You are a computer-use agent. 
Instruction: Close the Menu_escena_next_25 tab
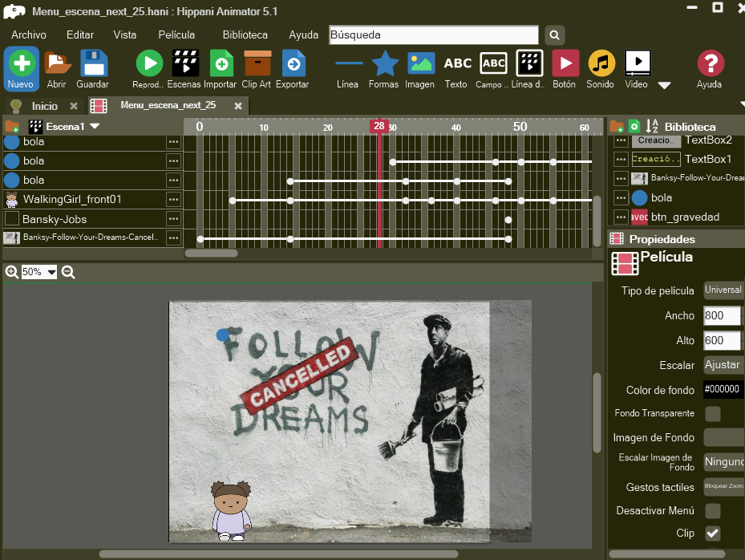238,106
